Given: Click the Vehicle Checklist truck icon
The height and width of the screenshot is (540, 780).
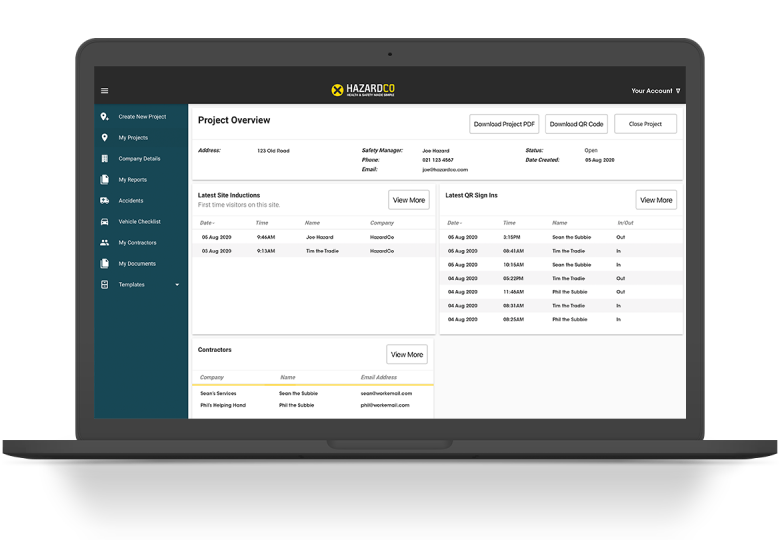Looking at the screenshot, I should click(x=105, y=222).
